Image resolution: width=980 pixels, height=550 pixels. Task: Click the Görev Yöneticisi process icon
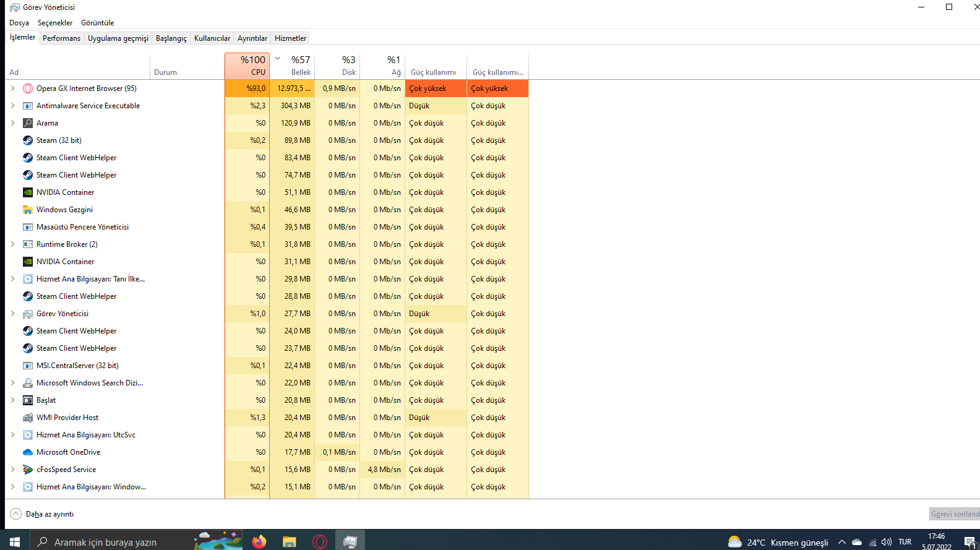28,314
